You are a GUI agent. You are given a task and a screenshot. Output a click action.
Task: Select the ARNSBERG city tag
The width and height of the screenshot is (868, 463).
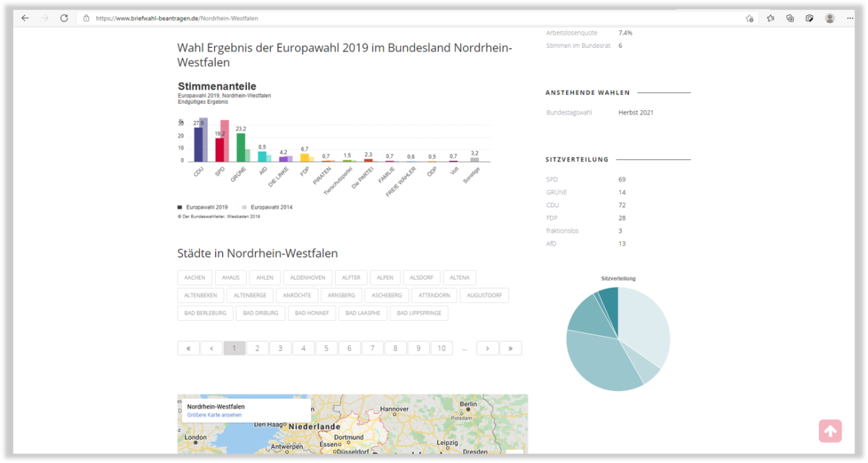[x=341, y=295]
